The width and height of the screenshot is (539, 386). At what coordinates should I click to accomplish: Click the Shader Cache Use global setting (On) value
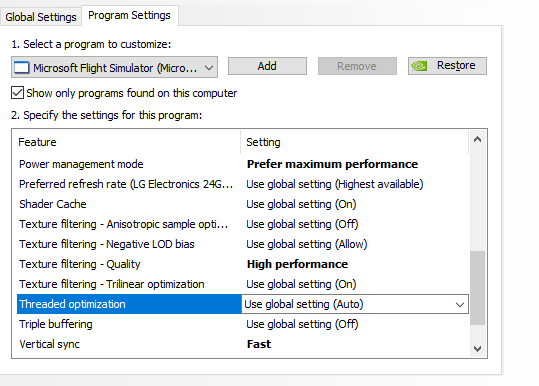tap(301, 204)
